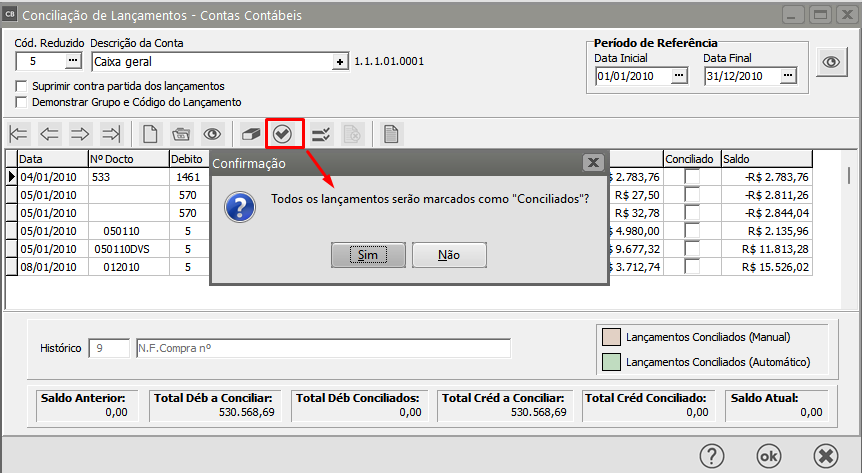Go to the first record arrow
862x473 pixels.
[19, 134]
